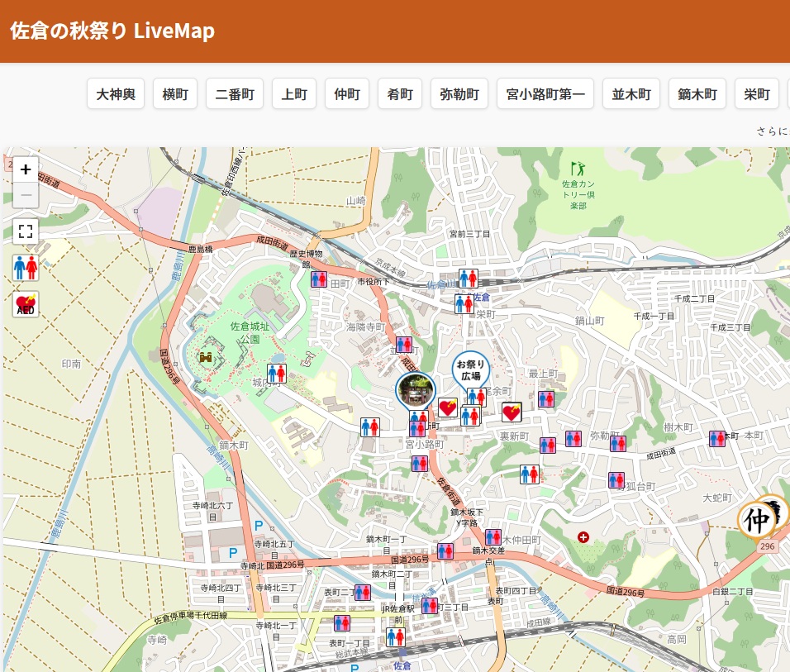Select the 大神輿 button
Viewport: 790px width, 672px height.
(x=116, y=94)
